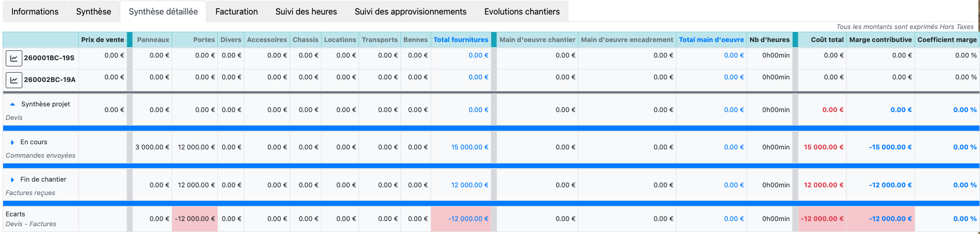Open chart for project 260002BC-19A
Screen dimensions: 980x234
tap(14, 80)
